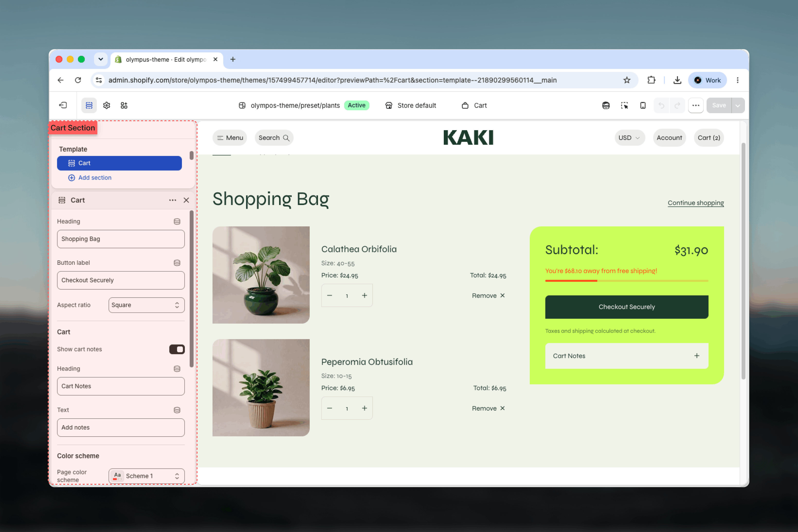This screenshot has height=532, width=798.
Task: Expand the Cart Notes accordion
Action: point(626,356)
